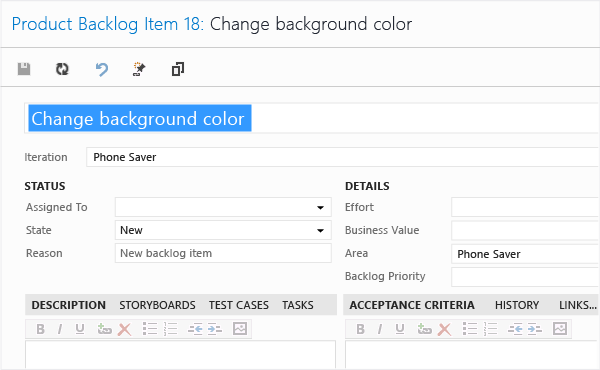Click the Iteration field Phone Saver
This screenshot has height=370, width=600.
(x=343, y=157)
